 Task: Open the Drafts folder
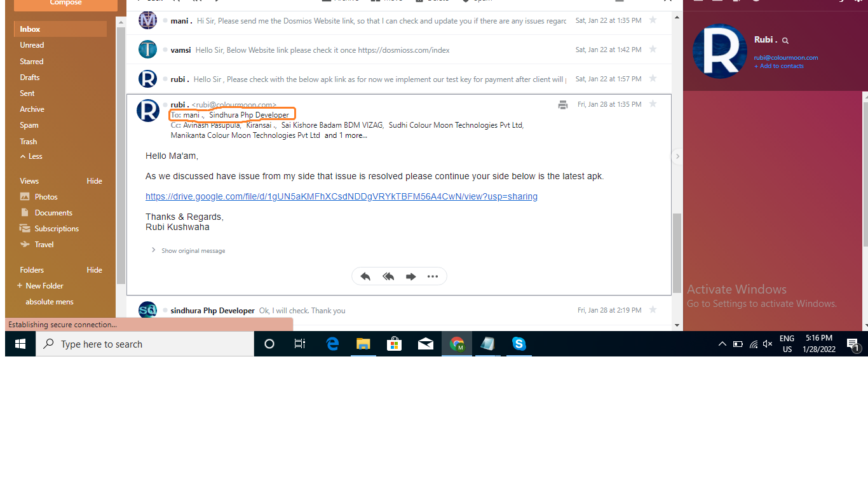pos(30,78)
